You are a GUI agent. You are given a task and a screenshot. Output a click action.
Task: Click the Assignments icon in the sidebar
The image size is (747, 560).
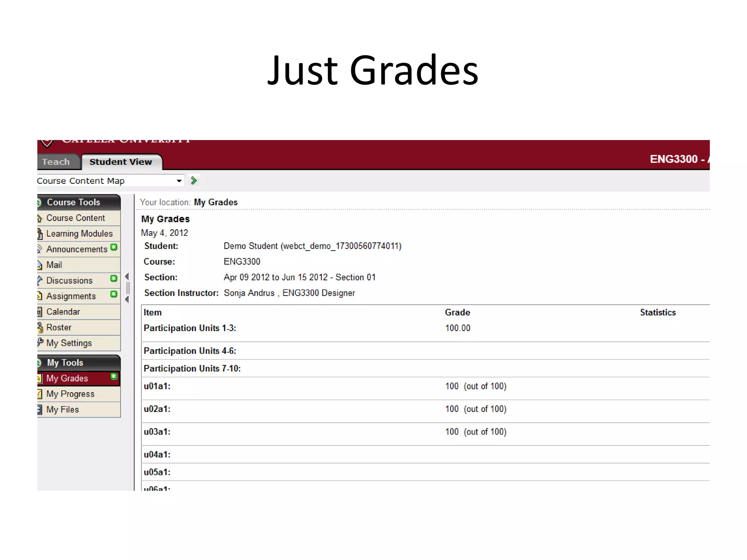pyautogui.click(x=39, y=296)
